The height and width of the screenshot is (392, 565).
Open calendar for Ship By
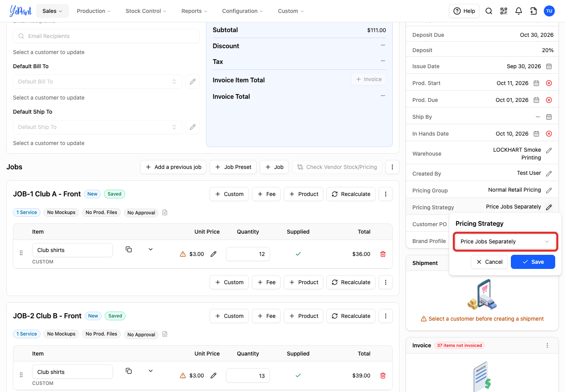(x=549, y=117)
